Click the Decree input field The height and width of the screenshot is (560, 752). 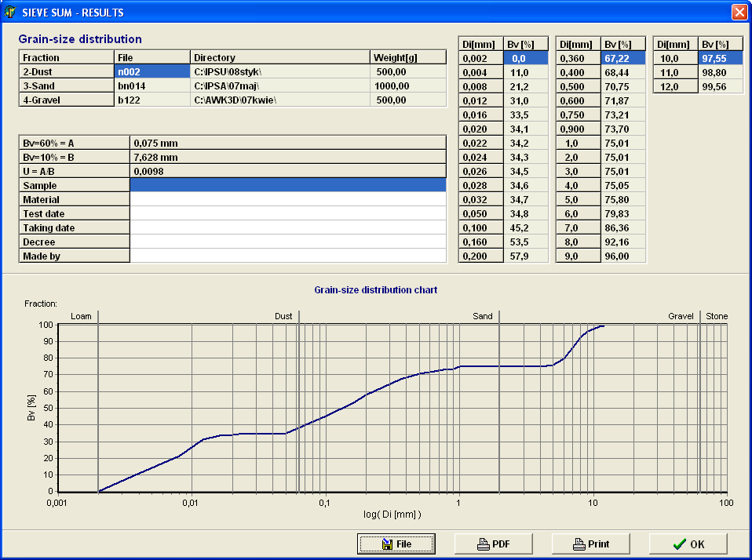click(x=288, y=242)
